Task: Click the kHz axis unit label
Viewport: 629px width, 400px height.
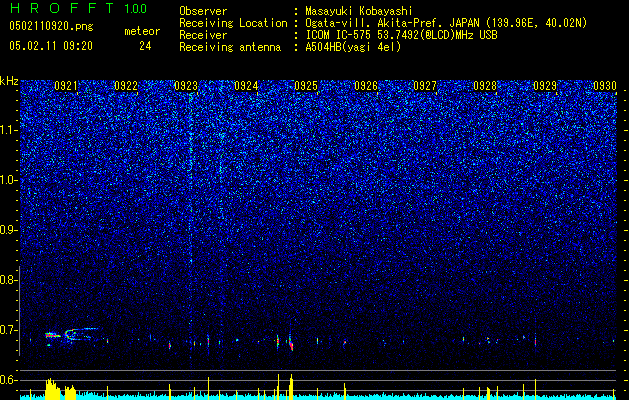Action: [9, 81]
